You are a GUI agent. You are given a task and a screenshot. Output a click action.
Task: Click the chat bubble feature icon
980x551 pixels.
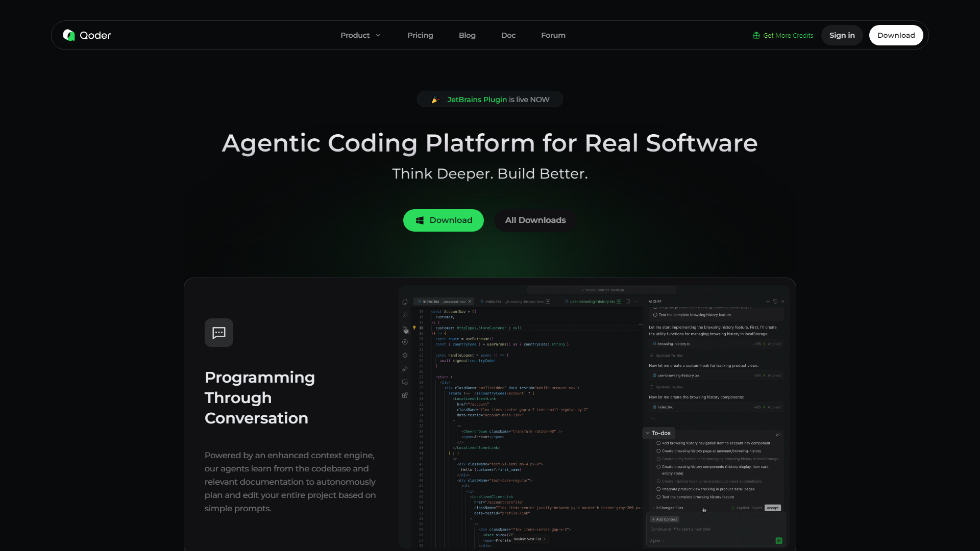tap(219, 333)
